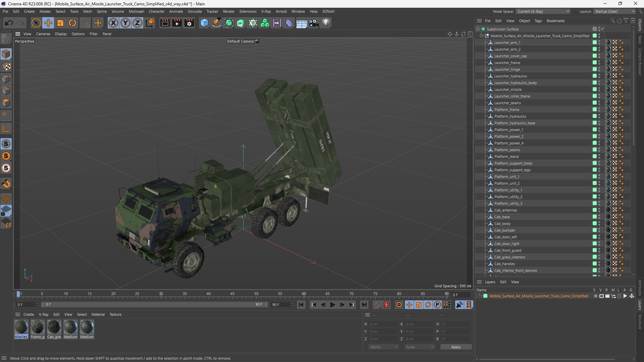Screen dimensions: 644x362
Task: Toggle X axis lock
Action: coord(113,23)
